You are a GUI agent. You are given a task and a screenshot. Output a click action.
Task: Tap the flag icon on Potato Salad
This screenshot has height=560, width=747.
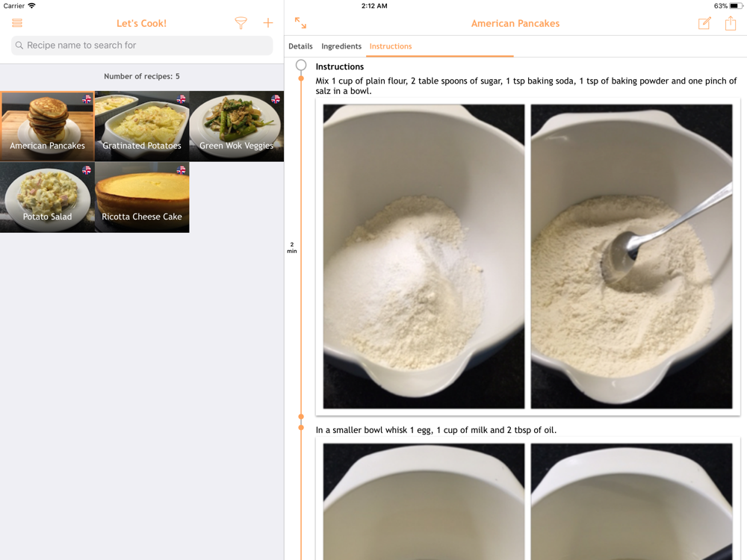point(87,170)
